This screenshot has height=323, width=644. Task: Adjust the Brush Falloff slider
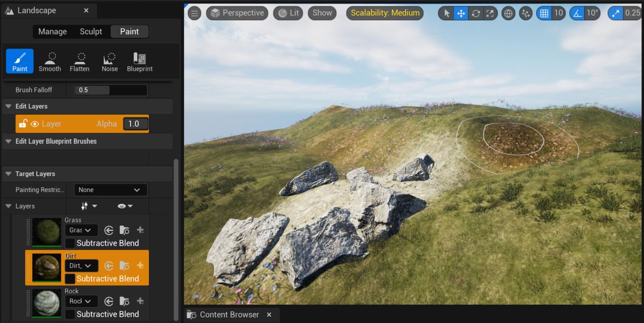111,90
